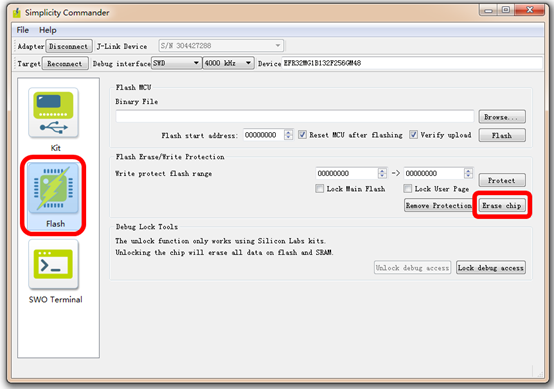This screenshot has height=389, width=554.
Task: Increment the Flash start address stepper
Action: coord(288,132)
